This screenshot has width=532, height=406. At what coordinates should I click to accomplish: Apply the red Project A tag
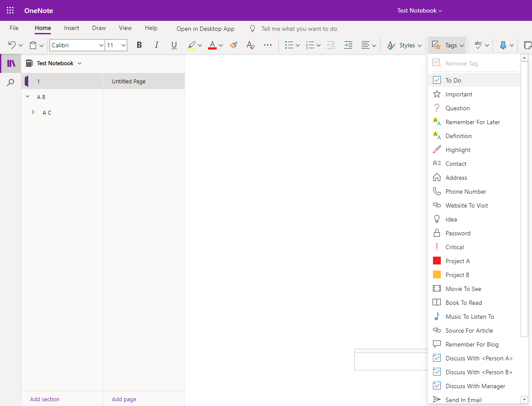474,261
